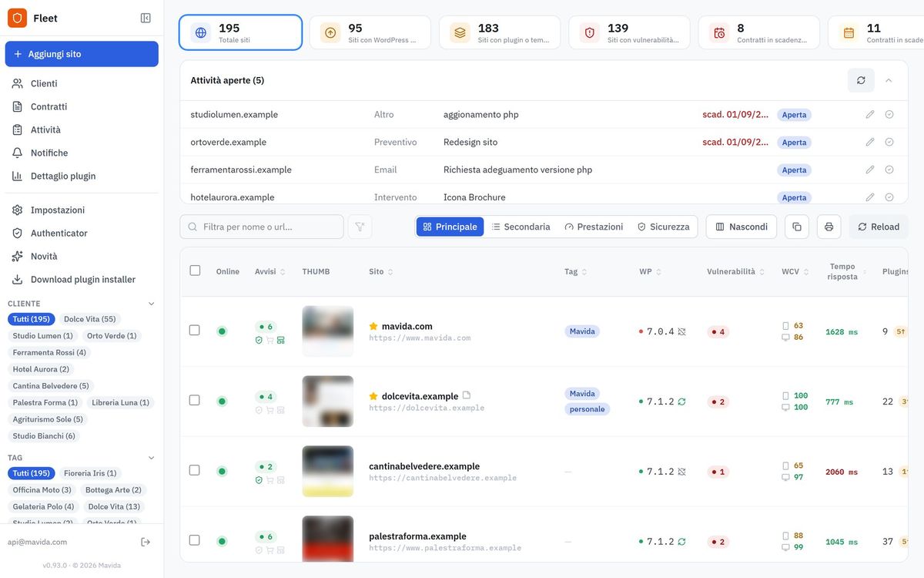Switch to Principale view tab
The image size is (924, 578).
[450, 227]
